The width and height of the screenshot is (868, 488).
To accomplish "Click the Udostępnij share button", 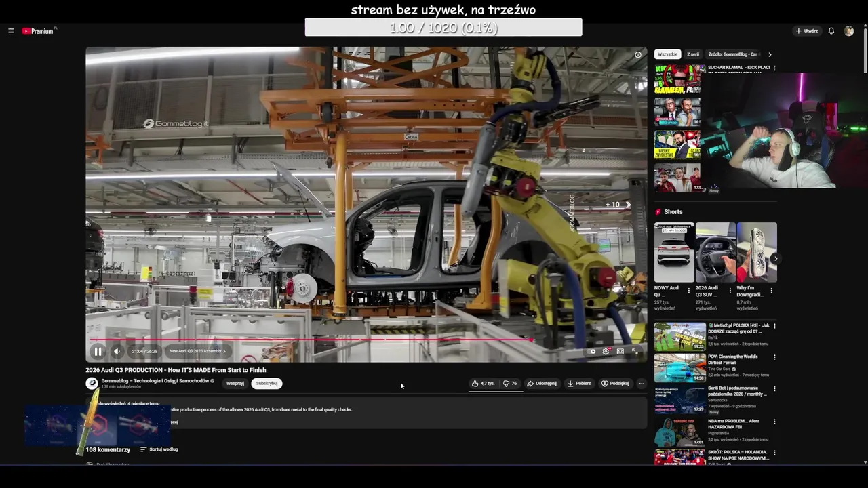I will [542, 384].
